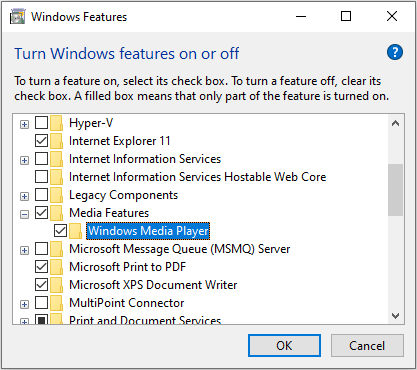This screenshot has width=417, height=370.
Task: Click the vertical scrollbar thumb
Action: pyautogui.click(x=396, y=190)
